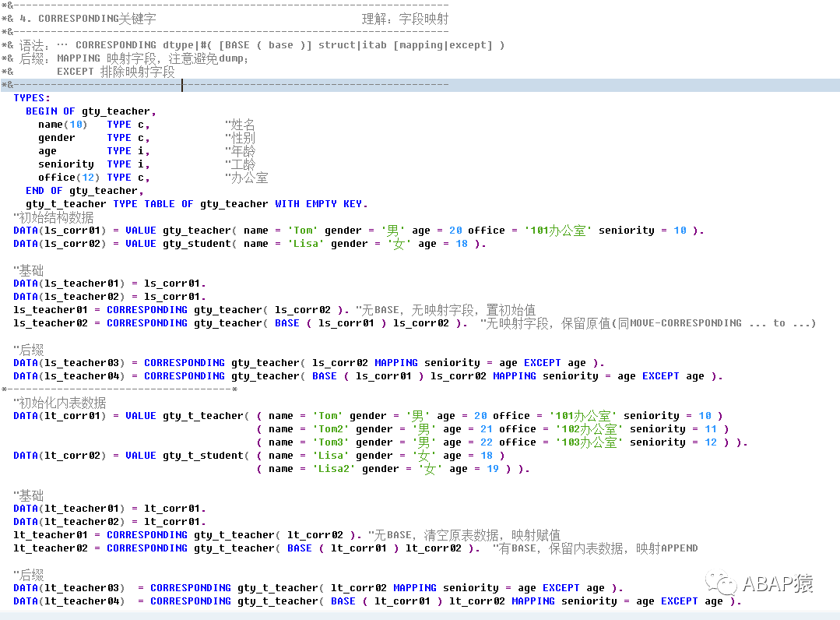Image resolution: width=840 pixels, height=620 pixels.
Task: Click 'DATA(lt_teacher01) = lt_corr01.' line
Action: pos(110,509)
